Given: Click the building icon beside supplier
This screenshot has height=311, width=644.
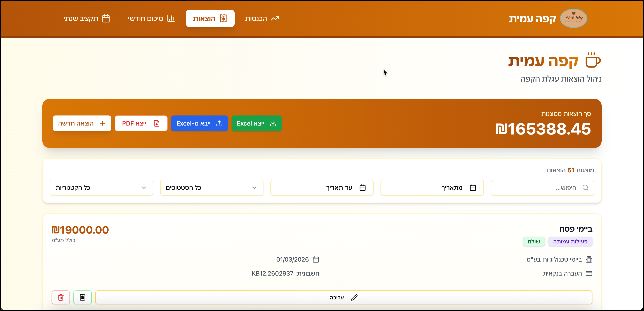Looking at the screenshot, I should pyautogui.click(x=589, y=259).
